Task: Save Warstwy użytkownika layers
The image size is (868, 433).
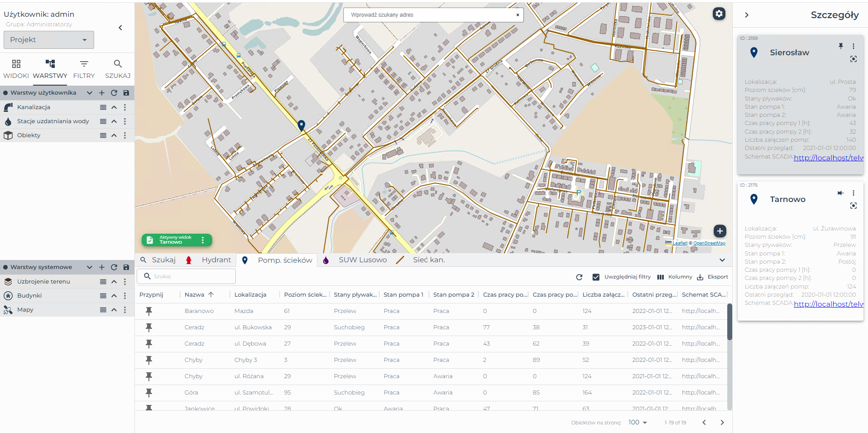Action: (126, 93)
